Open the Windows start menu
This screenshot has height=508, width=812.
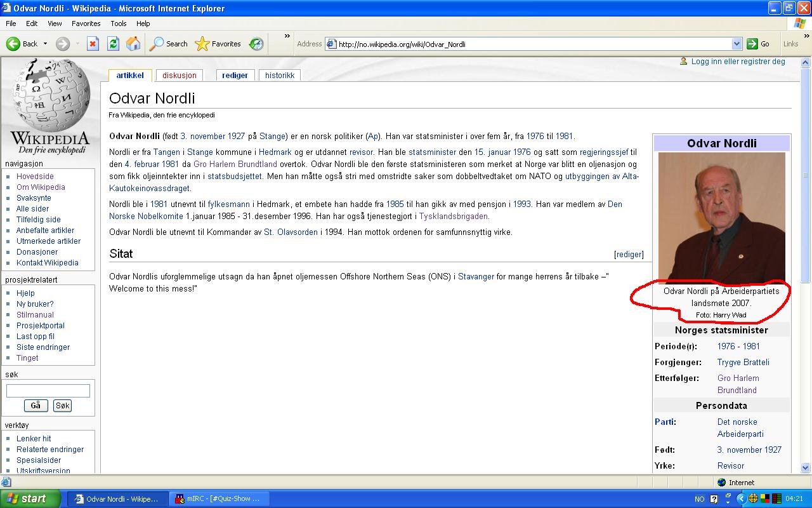[x=30, y=498]
